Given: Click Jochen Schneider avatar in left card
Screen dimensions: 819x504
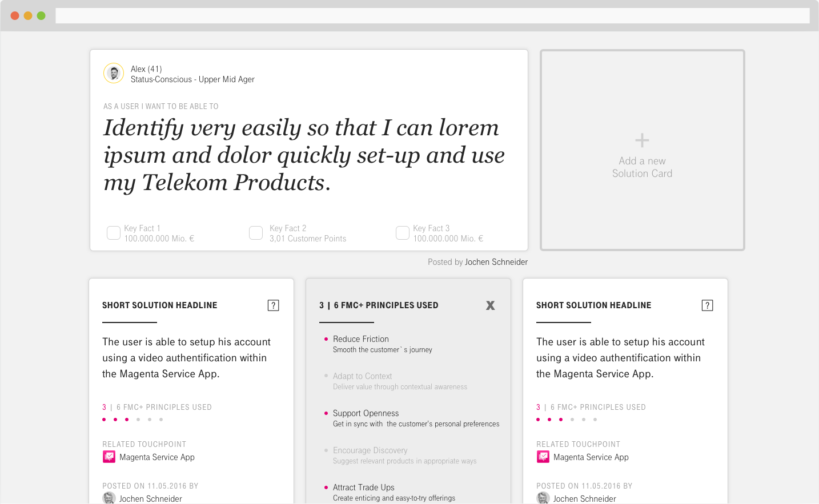Looking at the screenshot, I should click(109, 498).
